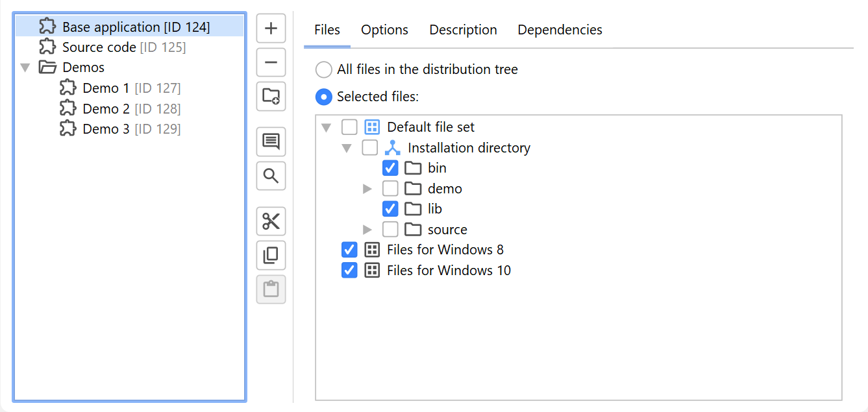Switch to the Options tab
The width and height of the screenshot is (868, 412).
point(384,30)
